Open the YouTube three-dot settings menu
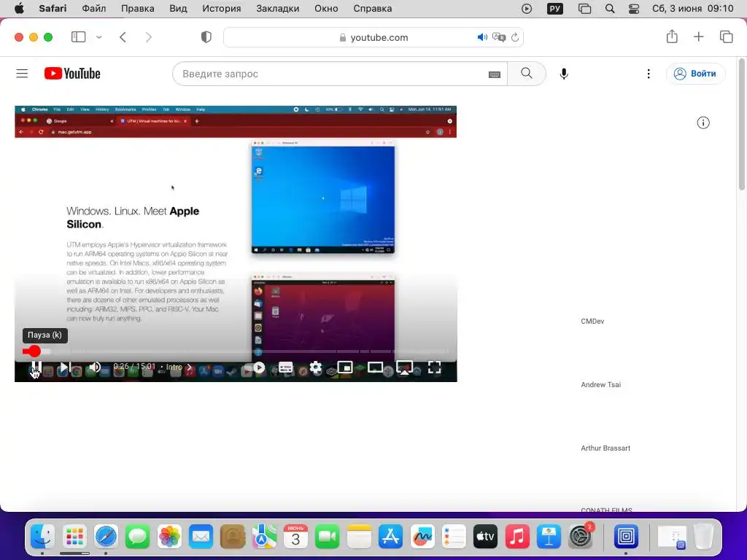 pyautogui.click(x=649, y=74)
